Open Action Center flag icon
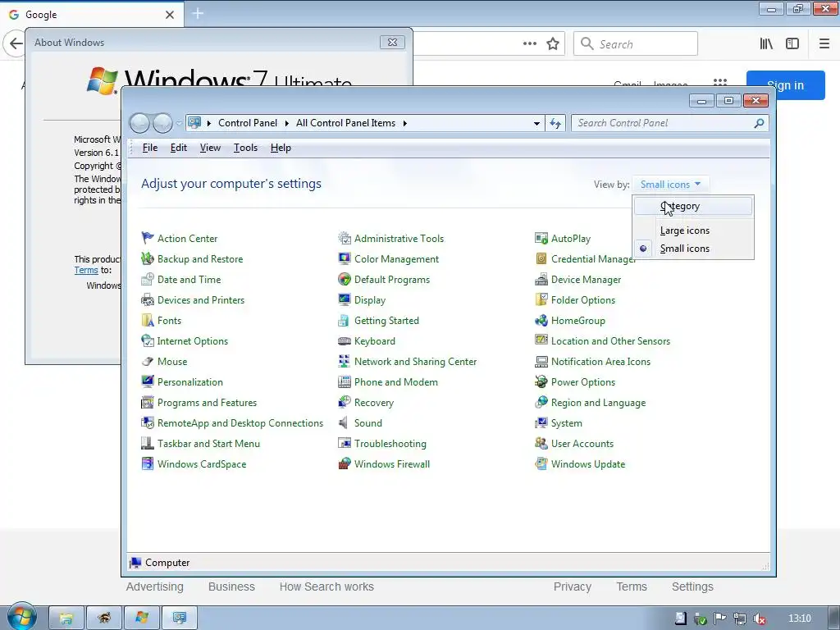840x630 pixels. click(x=148, y=238)
